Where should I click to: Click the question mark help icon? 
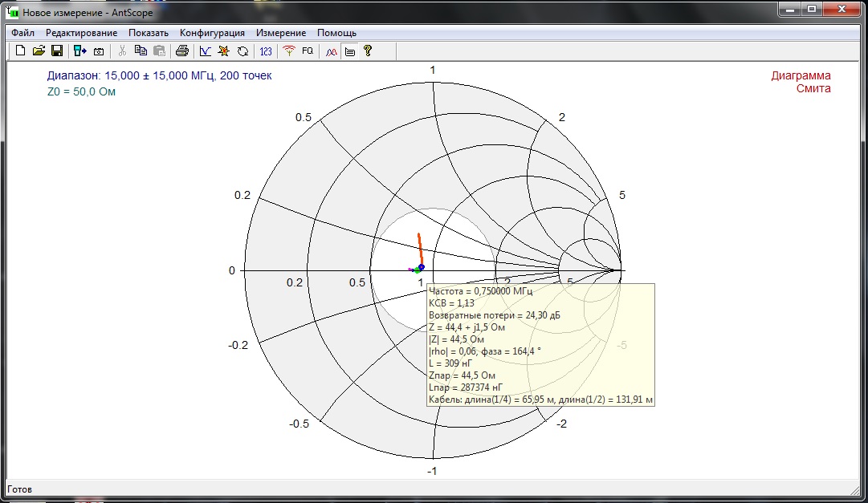point(368,51)
